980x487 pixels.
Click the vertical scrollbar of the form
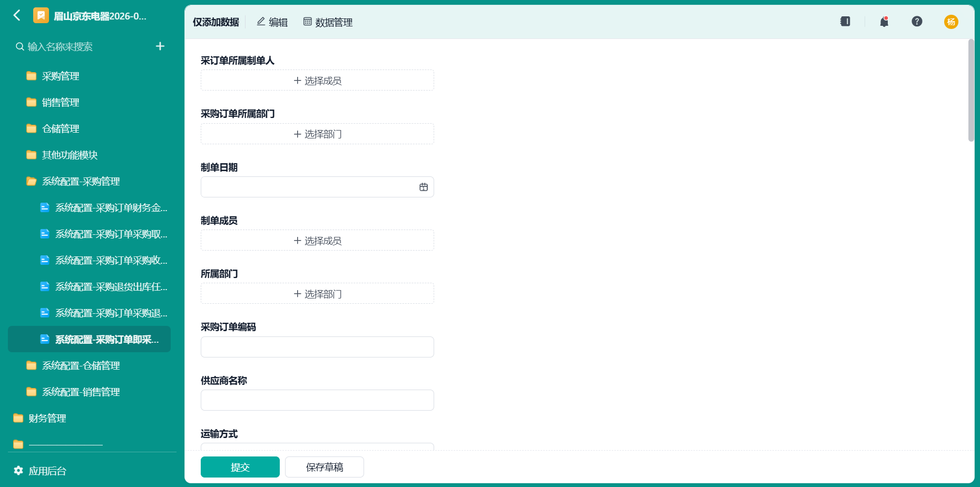(971, 90)
